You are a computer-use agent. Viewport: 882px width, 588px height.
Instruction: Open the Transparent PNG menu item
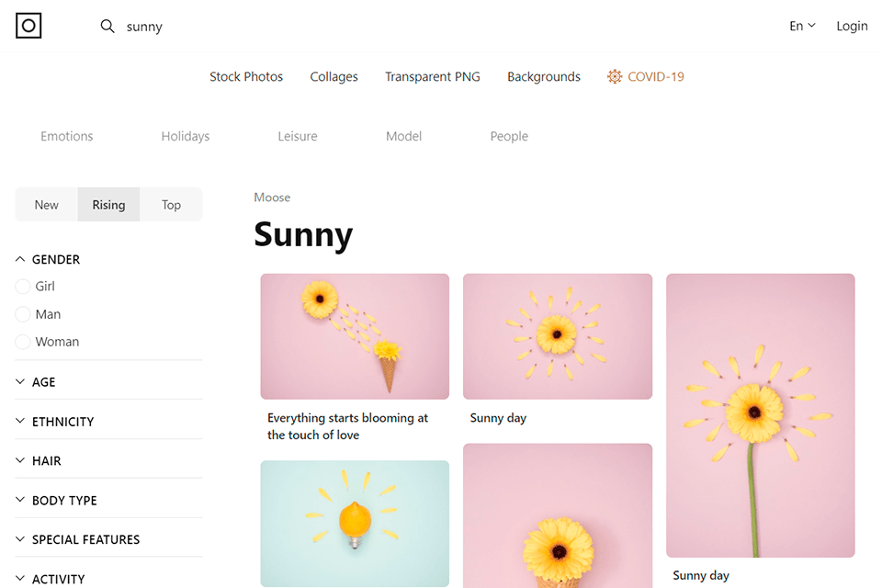[432, 77]
